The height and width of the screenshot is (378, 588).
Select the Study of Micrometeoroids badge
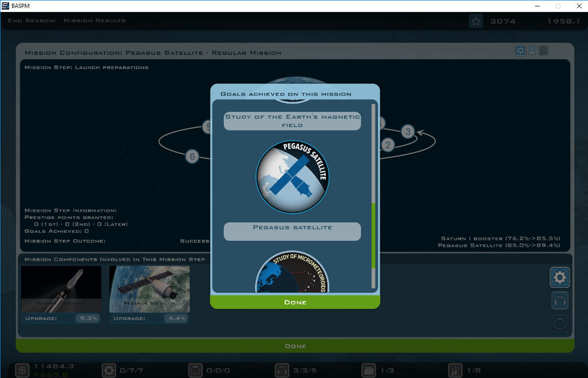tap(292, 271)
